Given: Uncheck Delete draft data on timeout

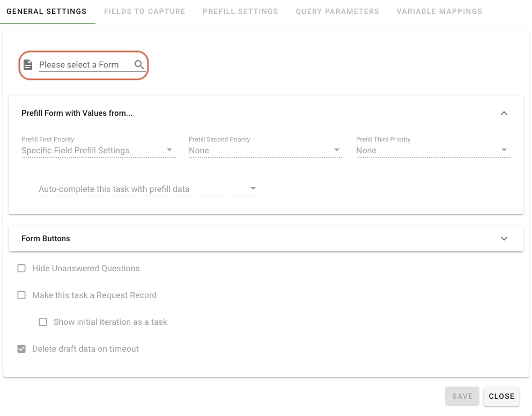Looking at the screenshot, I should [21, 348].
